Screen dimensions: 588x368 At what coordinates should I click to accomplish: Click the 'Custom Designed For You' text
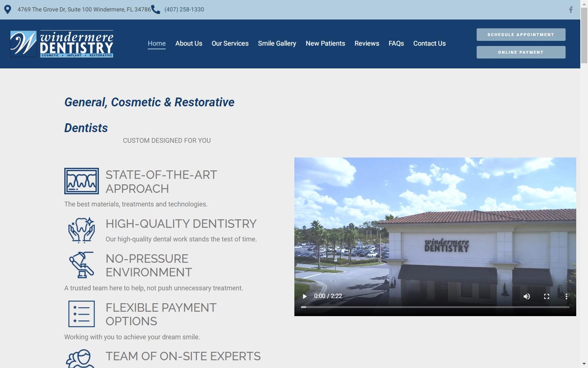pos(167,141)
